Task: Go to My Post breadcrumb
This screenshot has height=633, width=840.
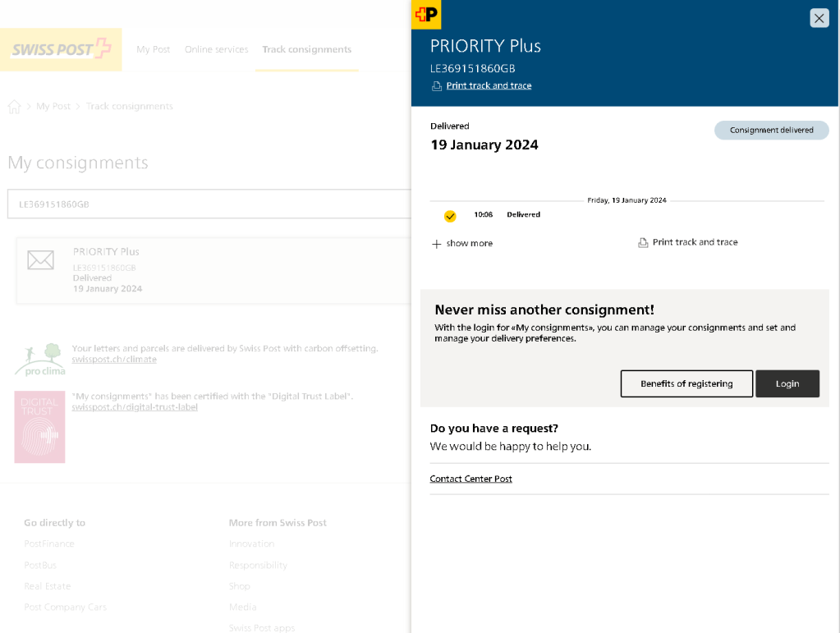Action: pyautogui.click(x=53, y=106)
